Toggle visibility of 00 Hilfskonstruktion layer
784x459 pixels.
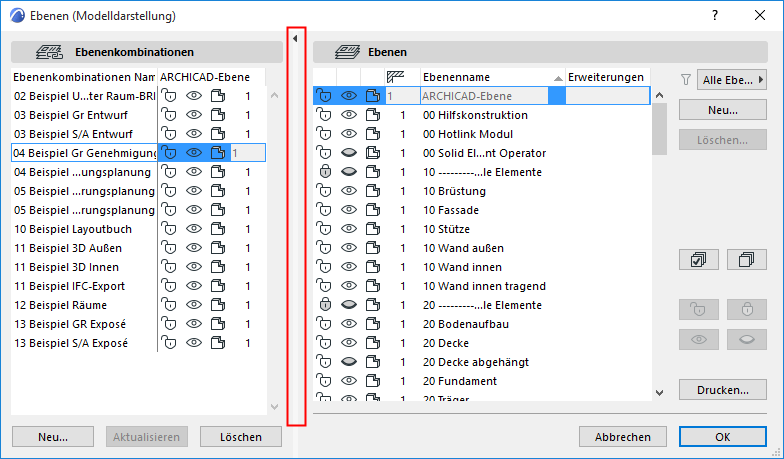[x=349, y=115]
